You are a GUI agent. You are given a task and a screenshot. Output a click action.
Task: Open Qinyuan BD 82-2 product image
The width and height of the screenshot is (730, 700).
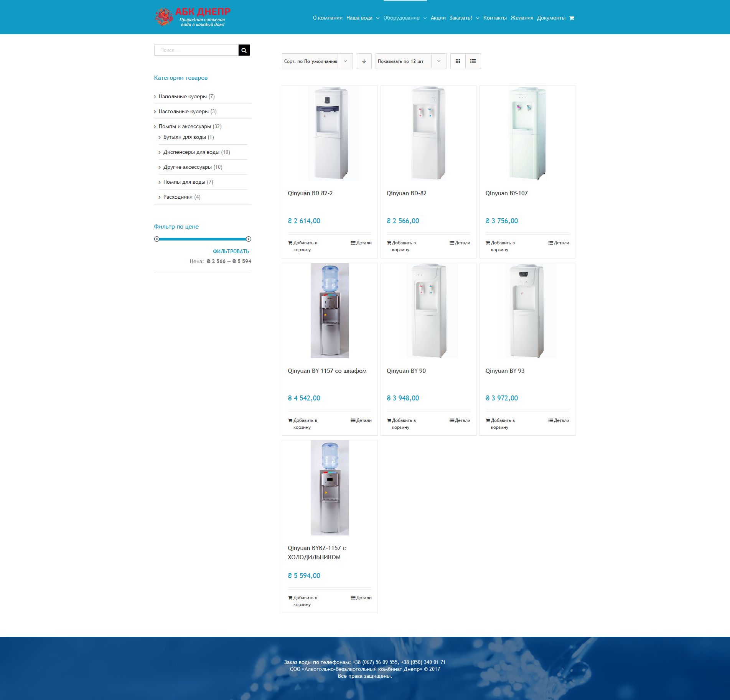point(330,133)
